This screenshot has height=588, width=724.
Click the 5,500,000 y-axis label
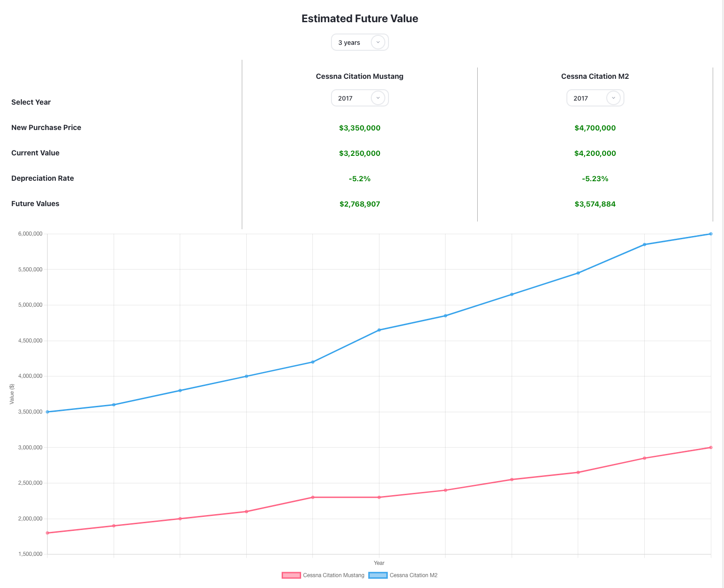[30, 270]
